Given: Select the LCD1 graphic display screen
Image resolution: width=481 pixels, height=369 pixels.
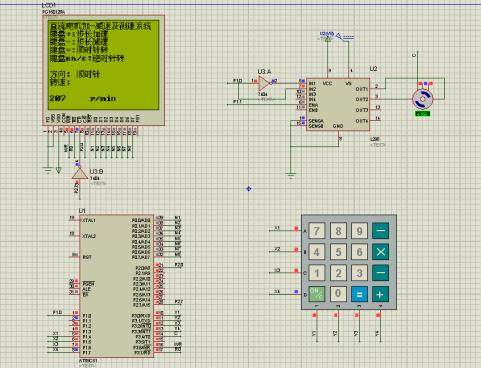Looking at the screenshot, I should [104, 64].
